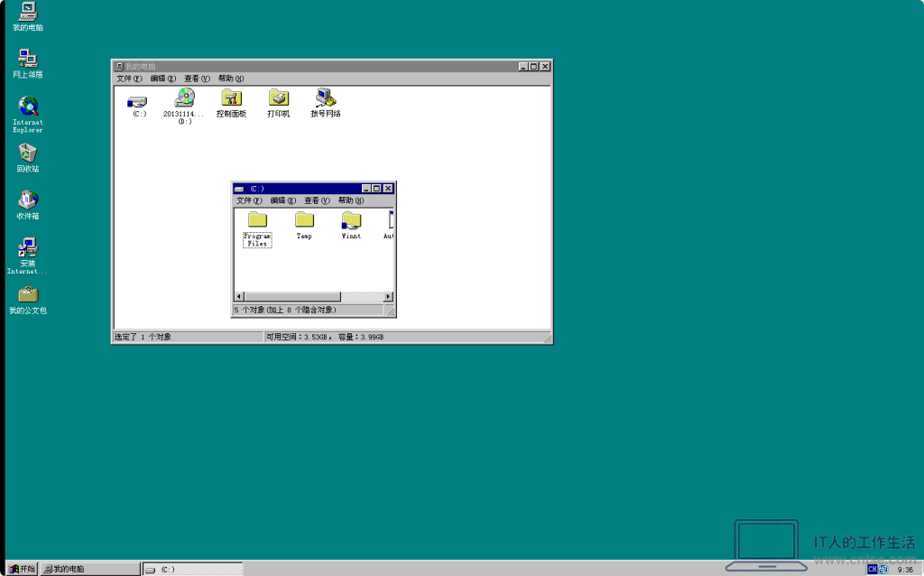Screen dimensions: 924x576
Task: Click the tray icon beside the CH indicator
Action: pos(883,569)
